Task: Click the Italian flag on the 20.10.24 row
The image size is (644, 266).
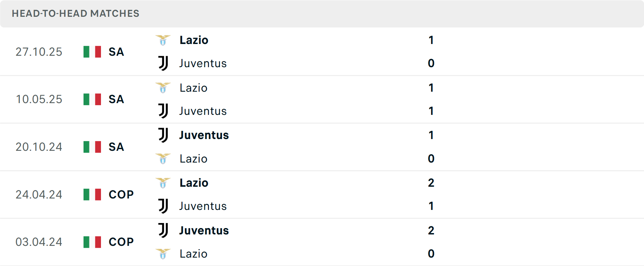Action: click(x=92, y=147)
